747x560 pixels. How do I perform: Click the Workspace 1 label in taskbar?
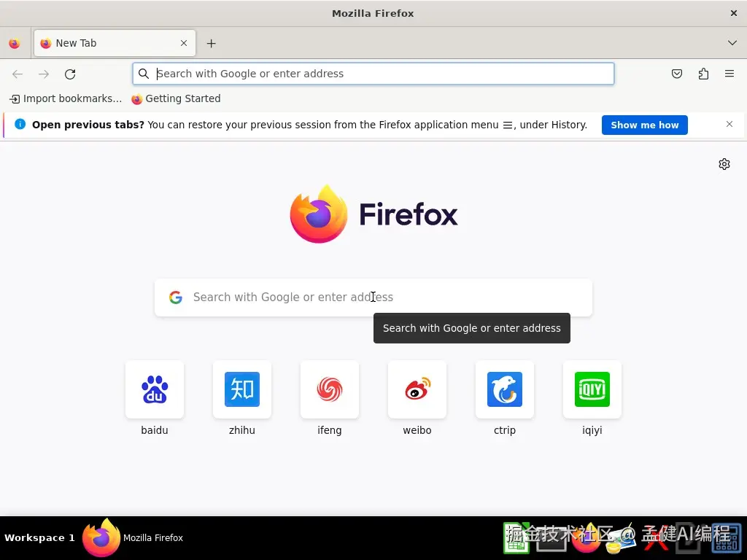click(x=39, y=537)
